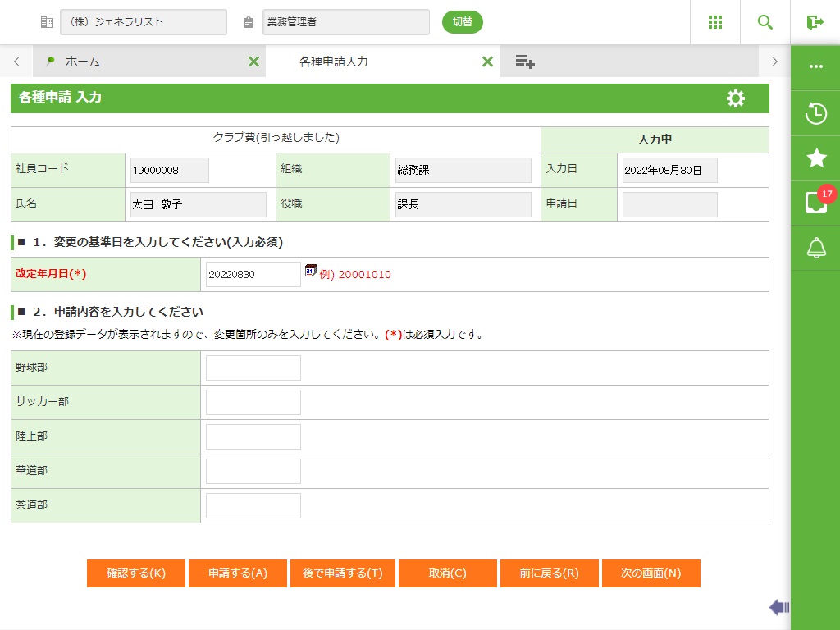
Task: Open favorites star icon in sidebar
Action: click(x=815, y=158)
